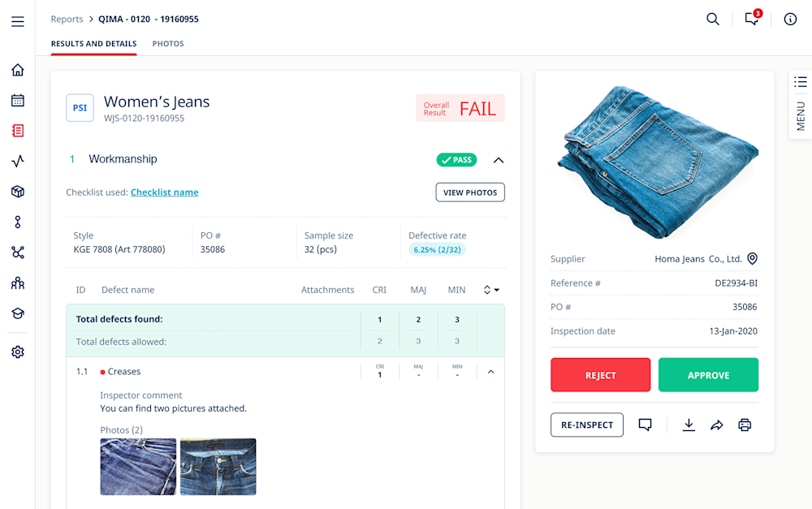Viewport: 812px width, 509px height.
Task: Click the MAJ column header
Action: pos(418,290)
